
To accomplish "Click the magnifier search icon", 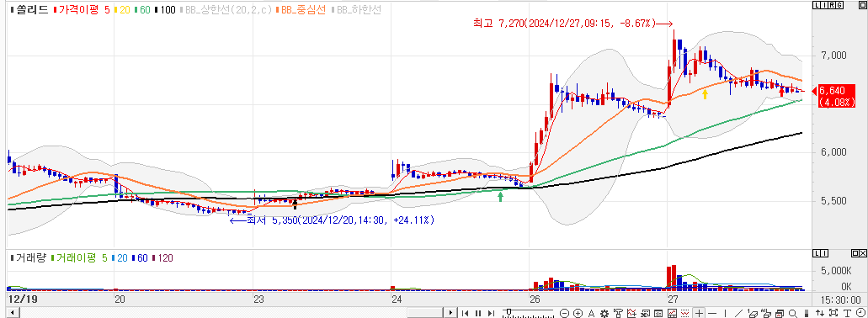I will pos(793,313).
